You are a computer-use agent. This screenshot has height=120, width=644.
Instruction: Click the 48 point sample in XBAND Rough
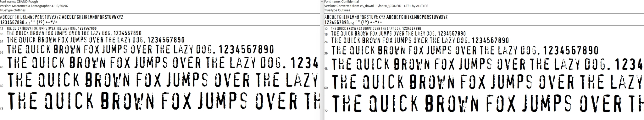point(163,63)
